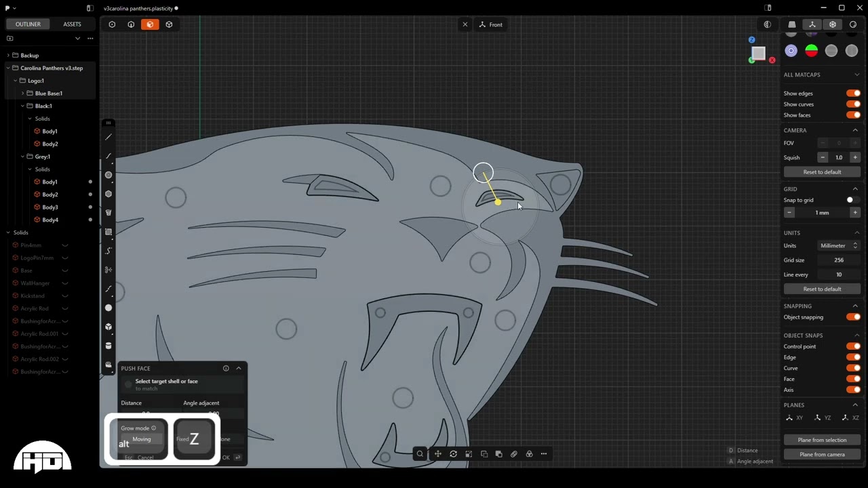868x488 pixels.
Task: Set construction plane to XY
Action: [794, 418]
